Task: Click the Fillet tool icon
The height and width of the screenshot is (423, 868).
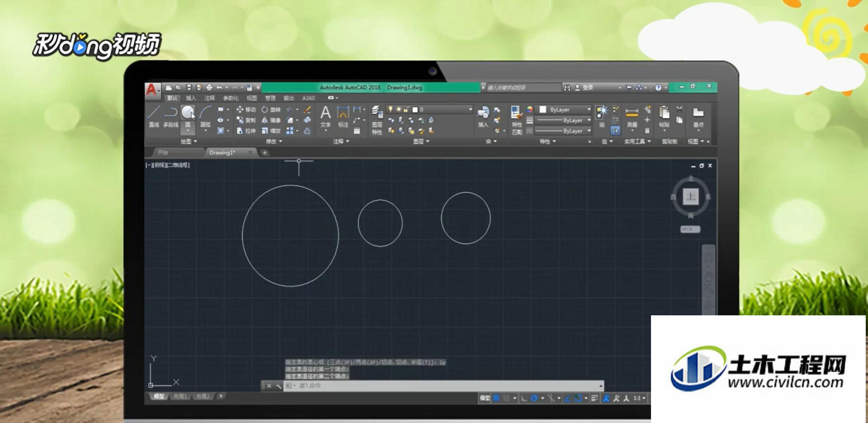Action: pyautogui.click(x=290, y=120)
